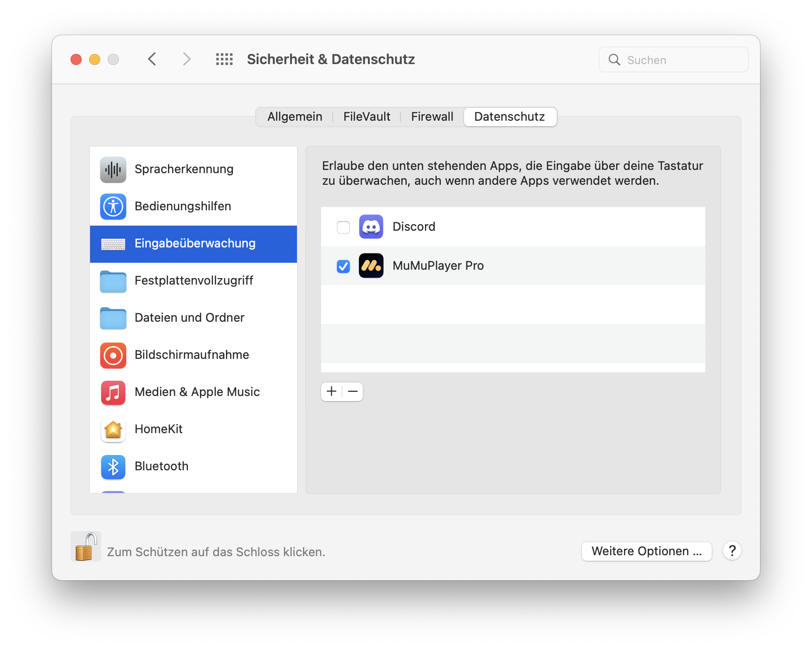This screenshot has width=812, height=649.
Task: Open the FileVault tab
Action: [367, 117]
